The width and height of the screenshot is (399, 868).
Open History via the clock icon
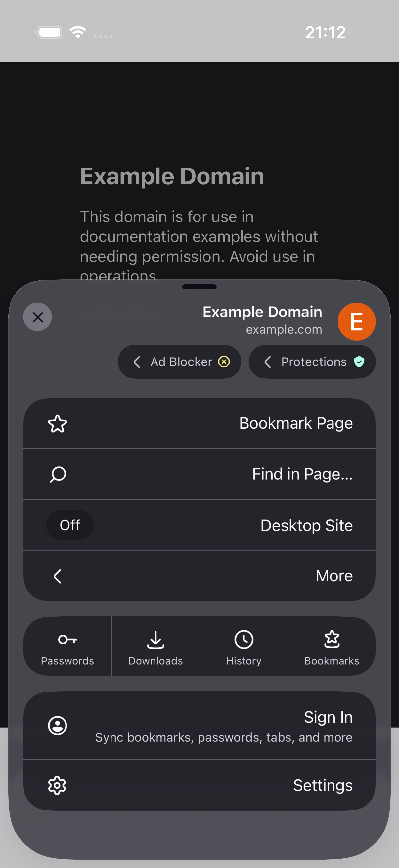pos(244,640)
